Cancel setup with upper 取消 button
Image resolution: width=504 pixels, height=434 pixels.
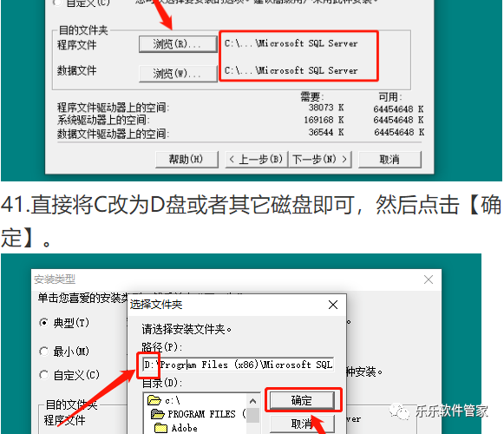tap(389, 159)
